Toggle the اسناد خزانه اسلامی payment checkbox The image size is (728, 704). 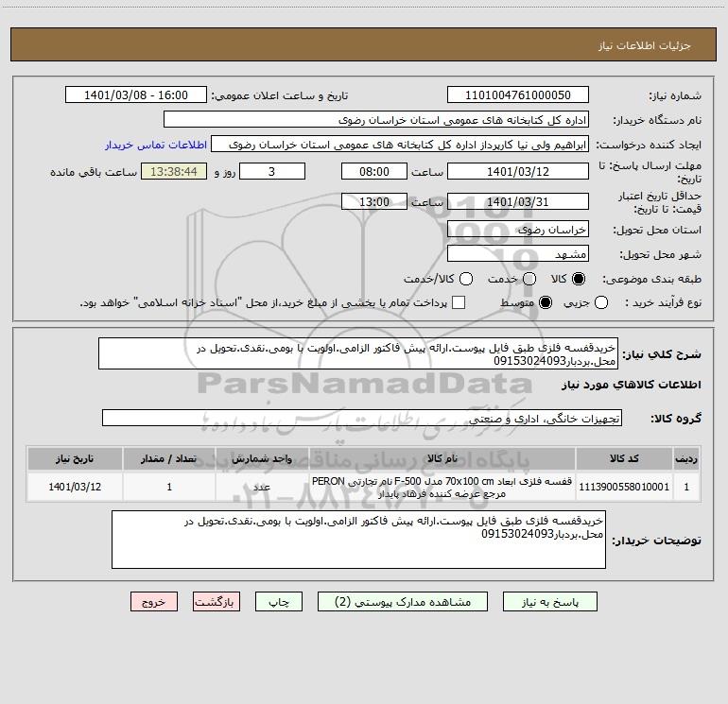[459, 302]
